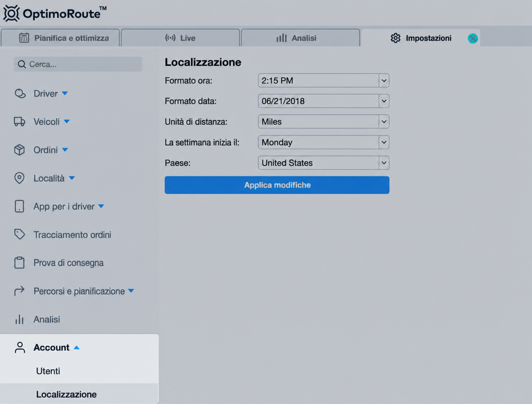532x404 pixels.
Task: Click the magnifier icon in the search box
Action: click(22, 64)
